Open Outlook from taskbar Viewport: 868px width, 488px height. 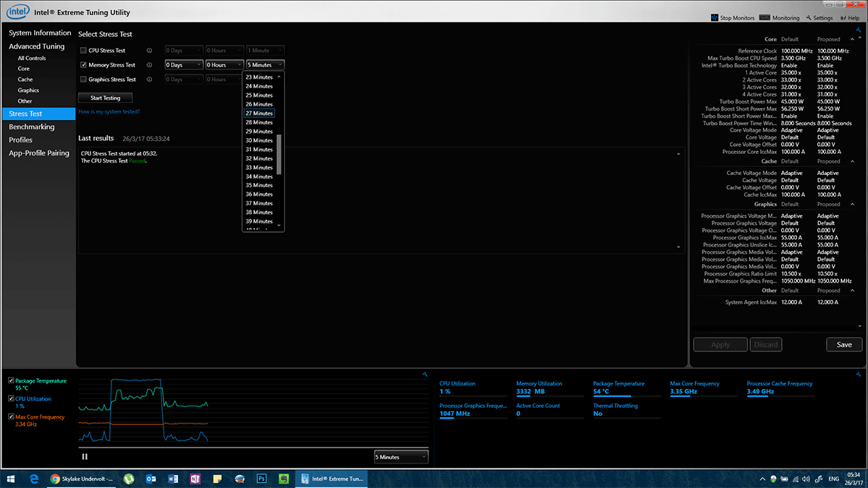point(151,479)
